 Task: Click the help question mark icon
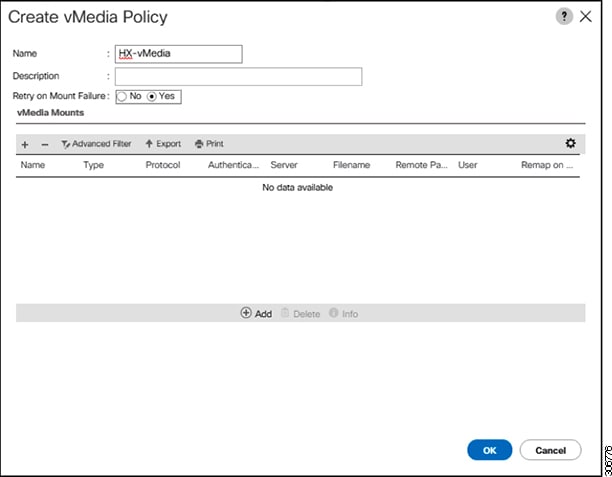coord(564,17)
